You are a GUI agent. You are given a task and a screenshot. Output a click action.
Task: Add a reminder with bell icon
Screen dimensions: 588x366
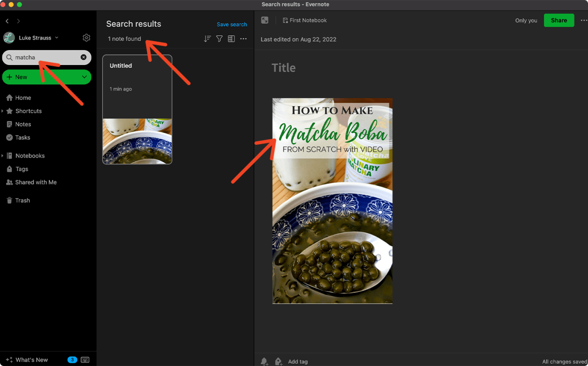pyautogui.click(x=264, y=361)
